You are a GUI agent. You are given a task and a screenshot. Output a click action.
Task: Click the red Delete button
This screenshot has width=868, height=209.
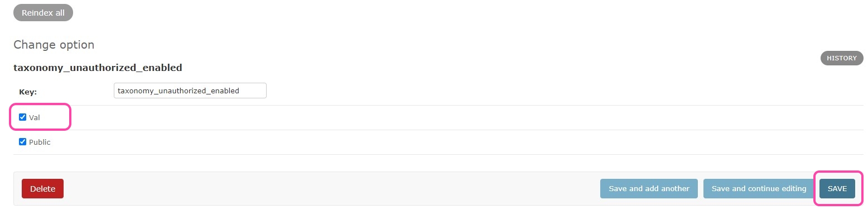pyautogui.click(x=42, y=189)
